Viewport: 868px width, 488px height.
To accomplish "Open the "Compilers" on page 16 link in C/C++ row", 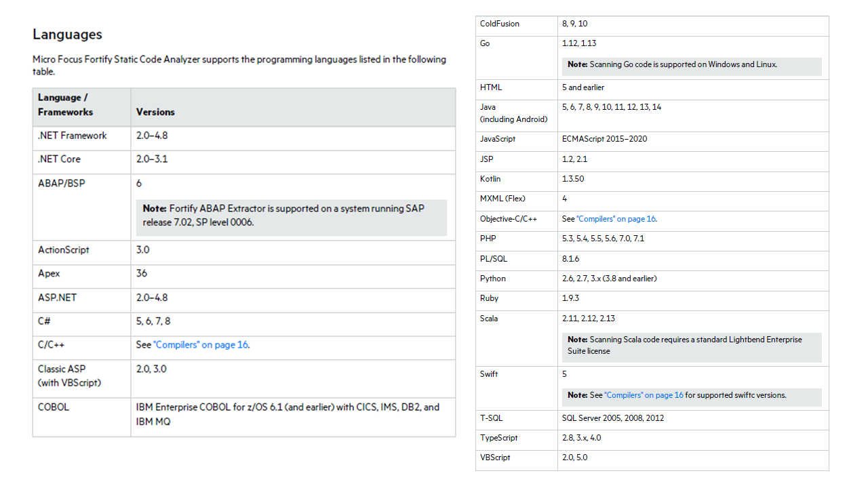I will tap(201, 345).
